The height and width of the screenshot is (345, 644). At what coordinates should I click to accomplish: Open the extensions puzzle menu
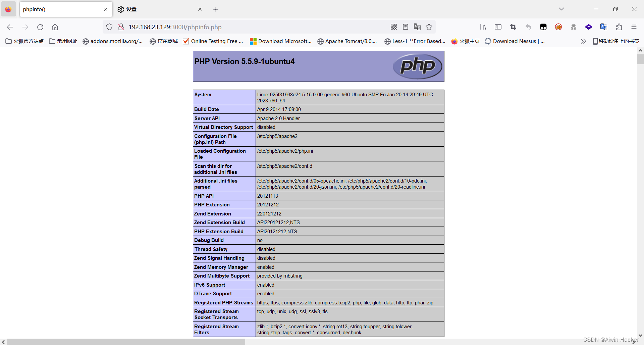(x=619, y=27)
